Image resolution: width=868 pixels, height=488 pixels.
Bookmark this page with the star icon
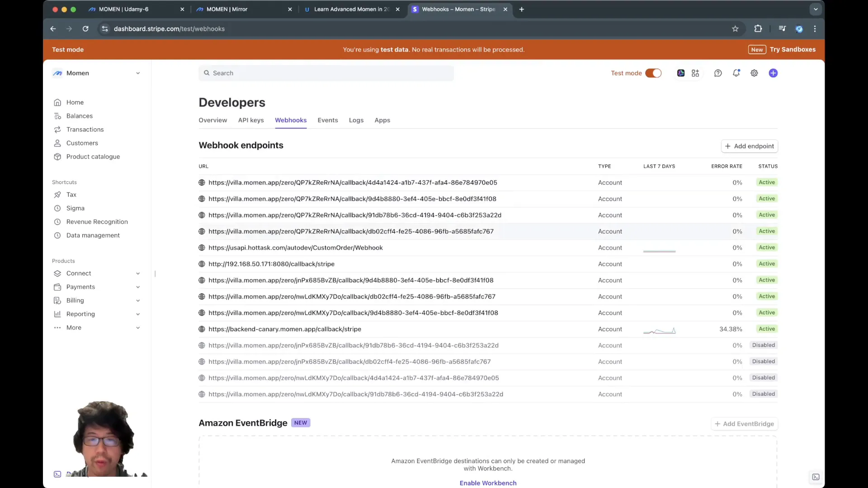coord(735,29)
